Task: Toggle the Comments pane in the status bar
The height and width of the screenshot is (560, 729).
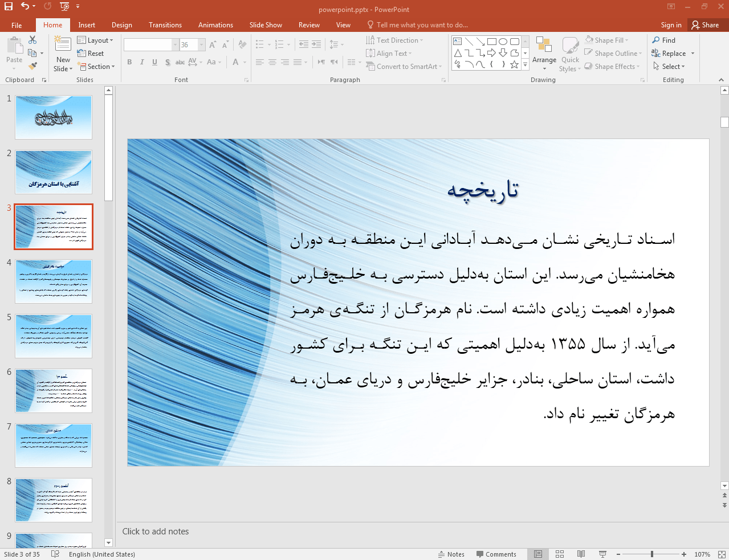Action: point(496,554)
